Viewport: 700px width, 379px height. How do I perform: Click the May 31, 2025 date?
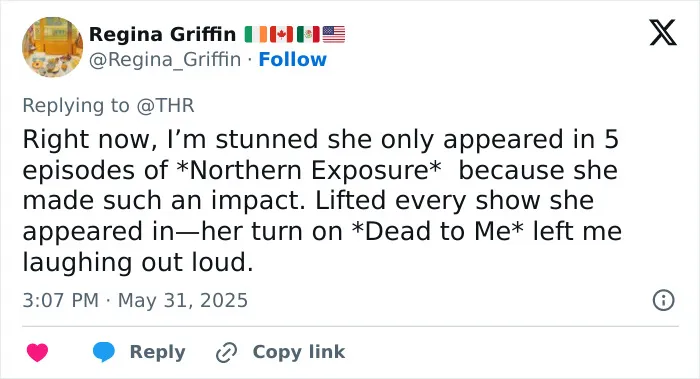(183, 300)
